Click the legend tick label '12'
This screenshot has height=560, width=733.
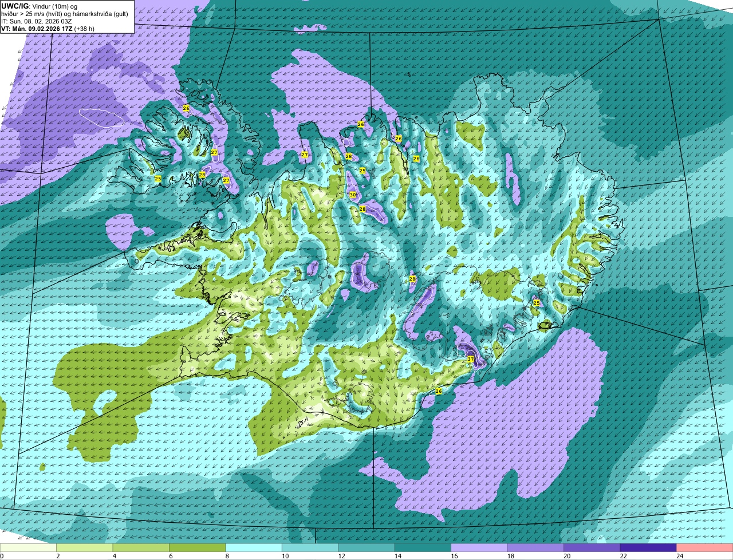click(x=341, y=555)
